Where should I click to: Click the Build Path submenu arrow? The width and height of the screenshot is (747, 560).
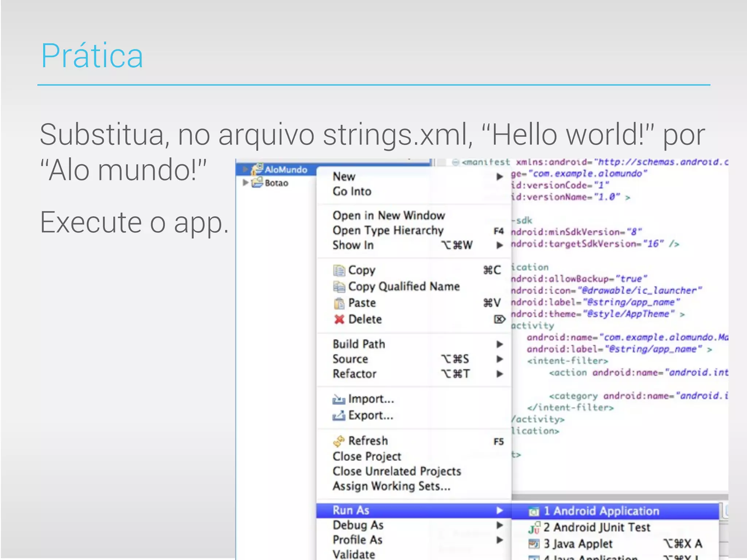click(500, 345)
